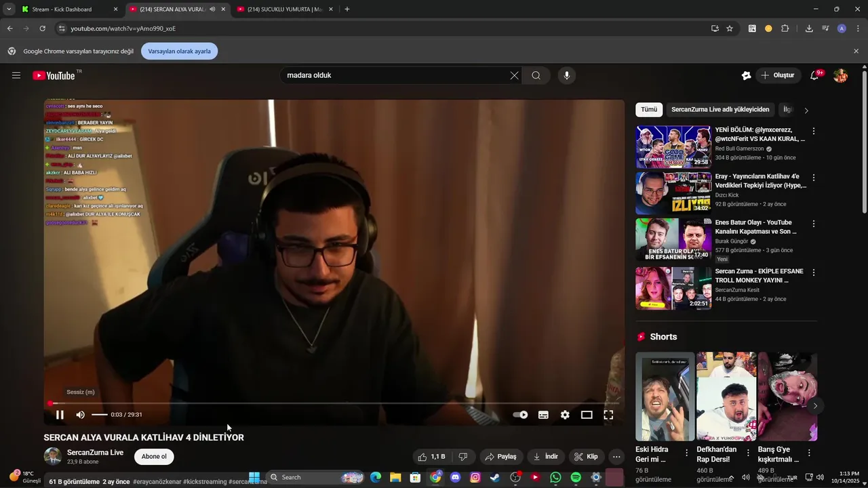The width and height of the screenshot is (868, 488).
Task: Seek on the video progress bar
Action: 334,403
